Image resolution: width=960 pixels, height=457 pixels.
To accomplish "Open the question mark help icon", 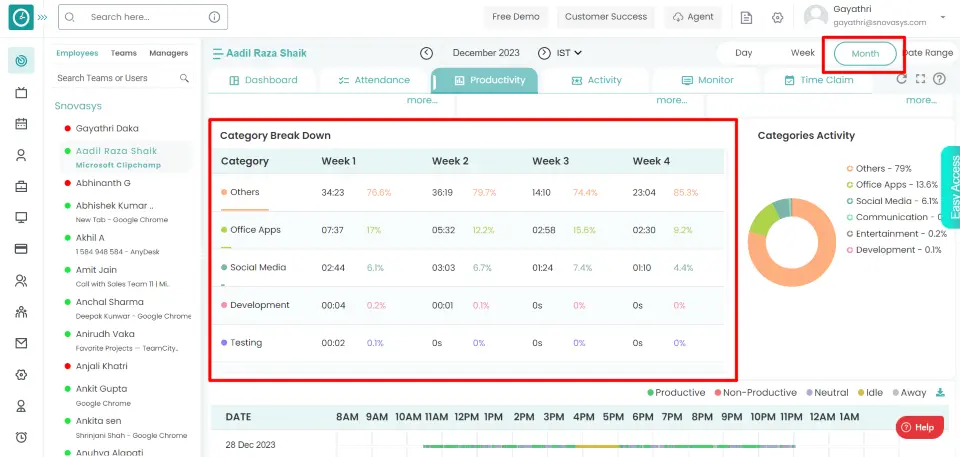I will (939, 79).
